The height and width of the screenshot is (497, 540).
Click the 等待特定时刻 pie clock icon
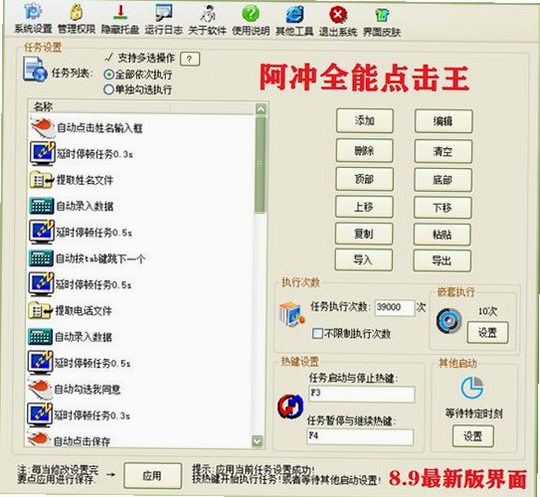472,387
